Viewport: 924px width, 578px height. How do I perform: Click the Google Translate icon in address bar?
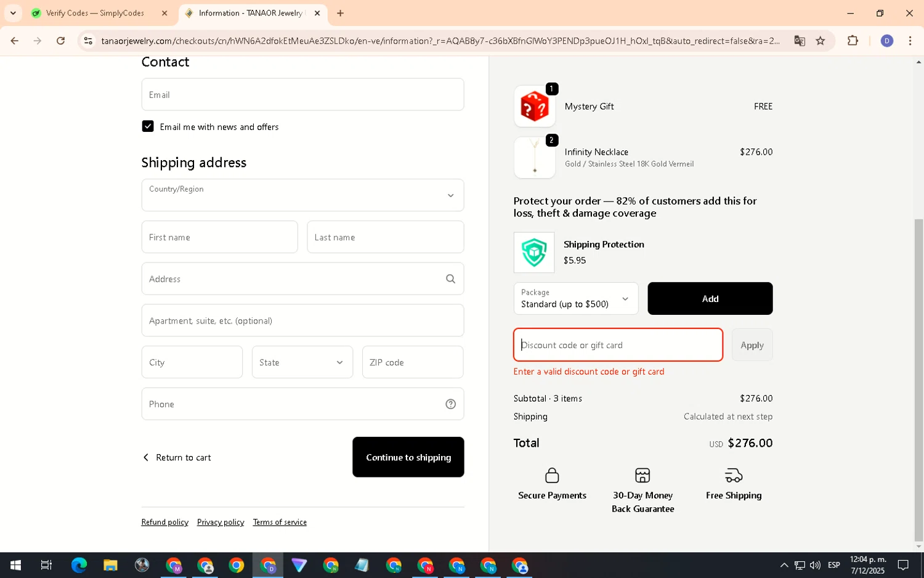pos(800,41)
